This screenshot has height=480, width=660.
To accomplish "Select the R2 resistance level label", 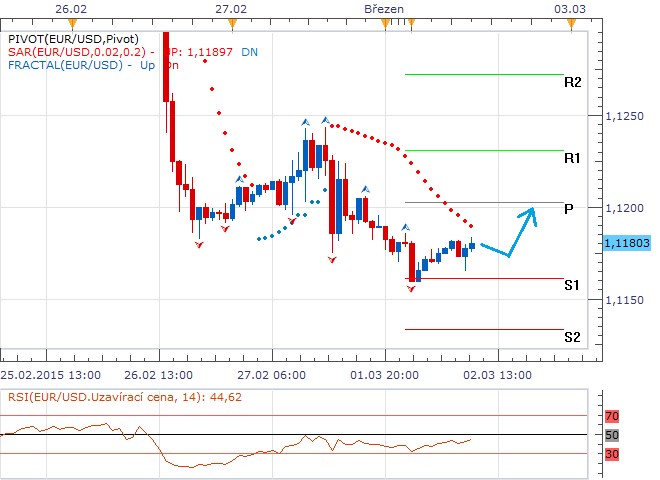I will pyautogui.click(x=572, y=82).
